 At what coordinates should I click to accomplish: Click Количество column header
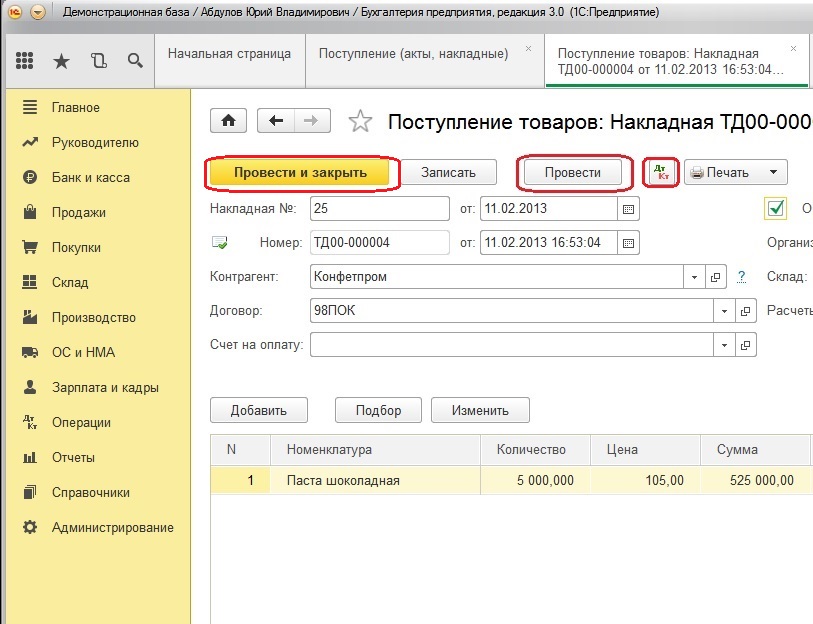535,450
